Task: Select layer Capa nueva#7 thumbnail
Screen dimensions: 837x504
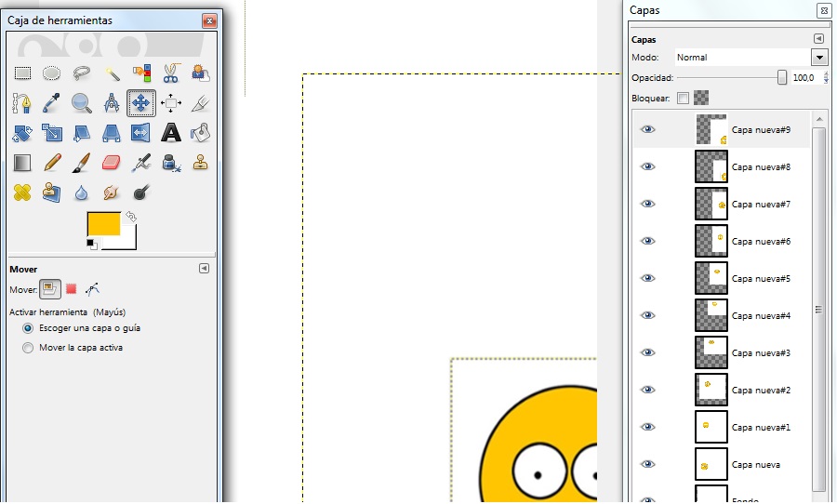Action: coord(711,204)
